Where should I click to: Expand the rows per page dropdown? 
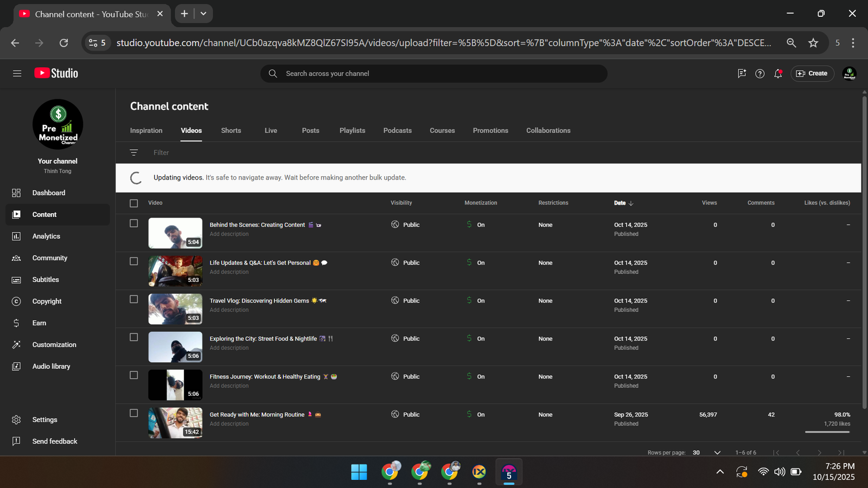(717, 453)
